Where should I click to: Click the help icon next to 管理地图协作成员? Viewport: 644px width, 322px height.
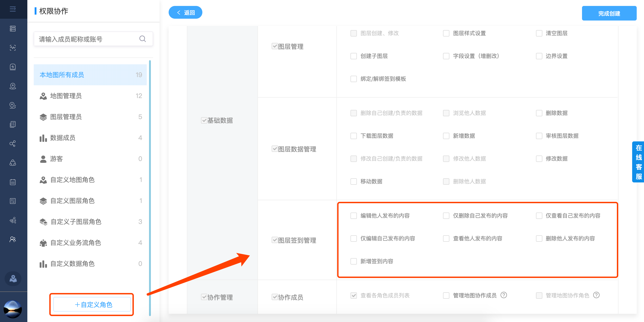tap(504, 295)
